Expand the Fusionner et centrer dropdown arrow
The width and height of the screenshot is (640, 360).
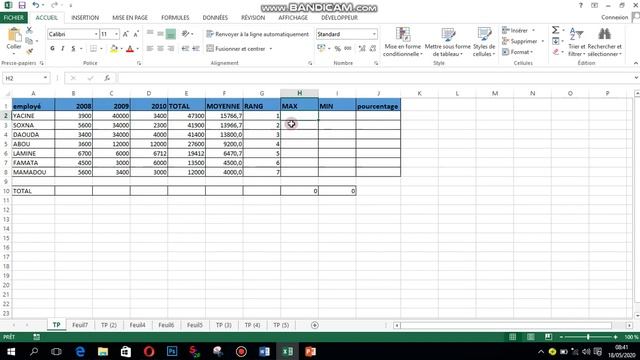[x=271, y=49]
